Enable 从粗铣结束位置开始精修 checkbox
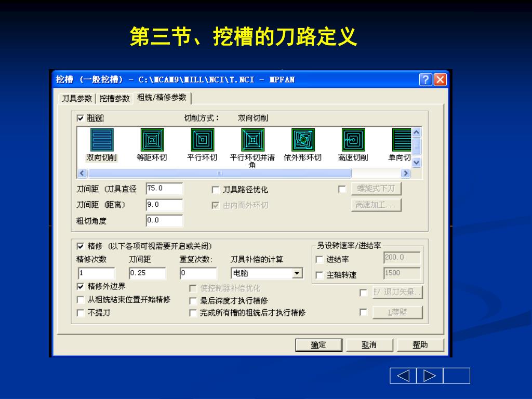 tap(81, 300)
